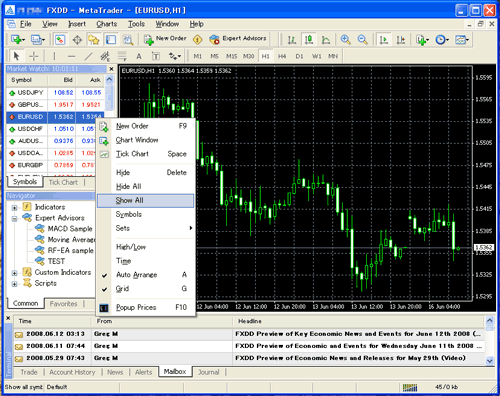Click the Zoom In magnifier icon
This screenshot has height=396, width=500.
pos(345,40)
